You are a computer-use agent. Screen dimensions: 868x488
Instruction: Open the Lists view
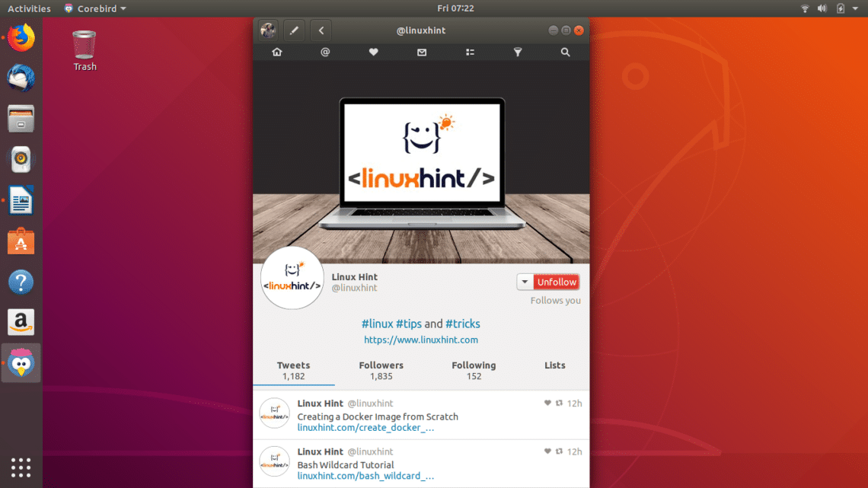470,52
